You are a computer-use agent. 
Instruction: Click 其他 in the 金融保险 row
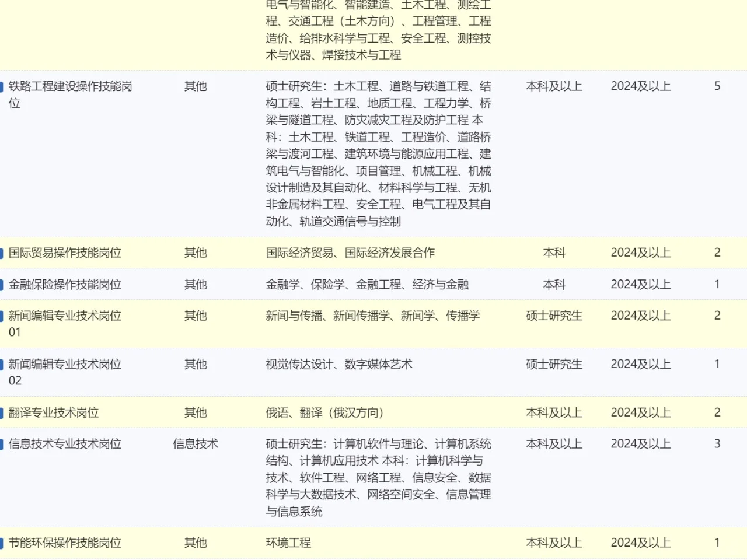(x=196, y=284)
